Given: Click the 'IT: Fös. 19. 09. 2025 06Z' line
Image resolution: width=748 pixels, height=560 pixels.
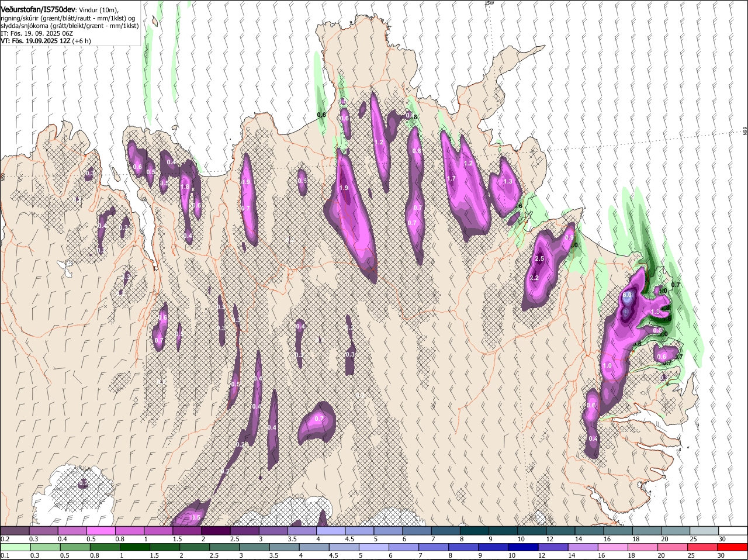Looking at the screenshot, I should (37, 33).
